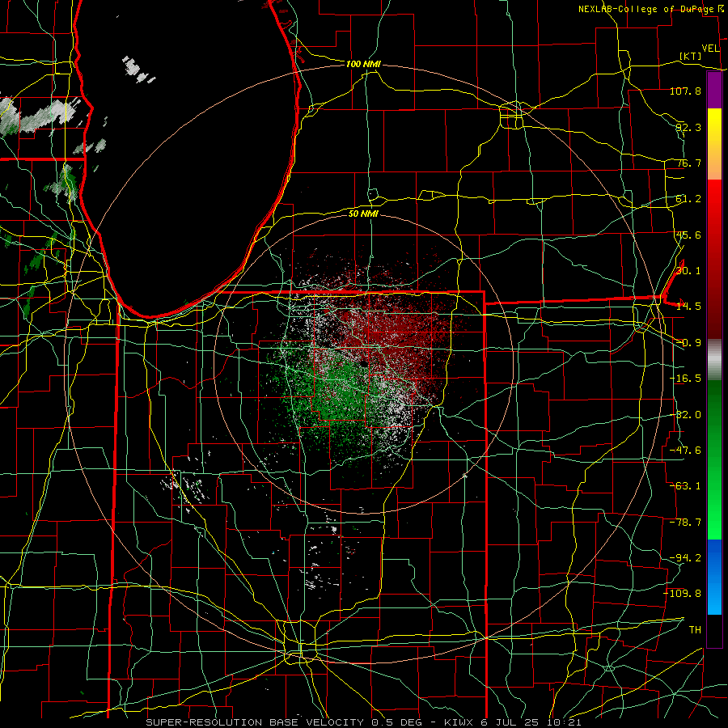Select the 92.3 velocity scale value
This screenshot has width=728, height=728.
tap(688, 127)
